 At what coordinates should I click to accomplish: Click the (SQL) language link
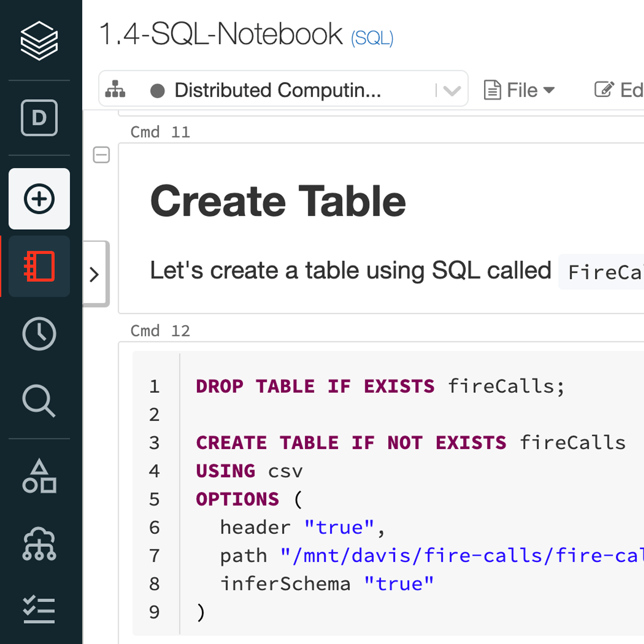(x=371, y=38)
